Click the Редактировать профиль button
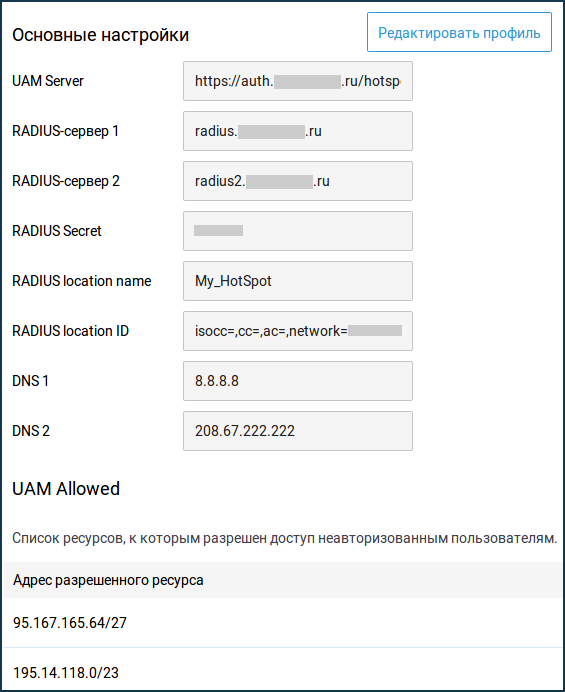Viewport: 565px width, 692px height. point(459,32)
